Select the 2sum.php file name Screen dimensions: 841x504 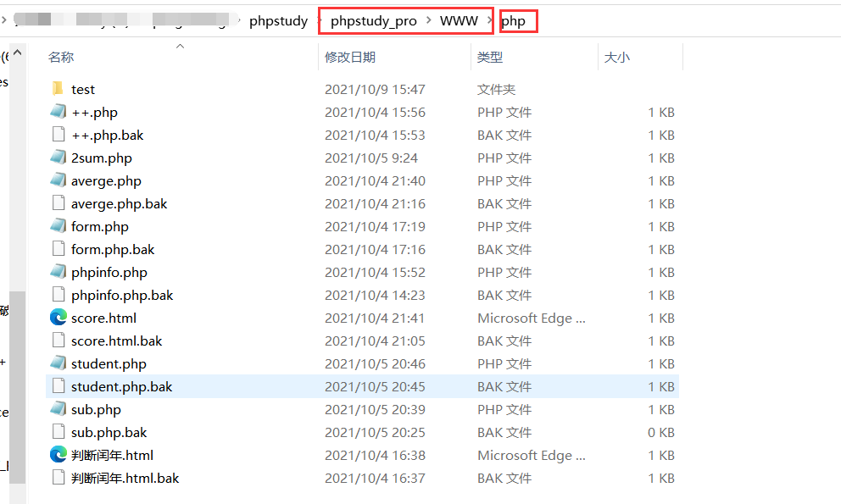coord(102,158)
